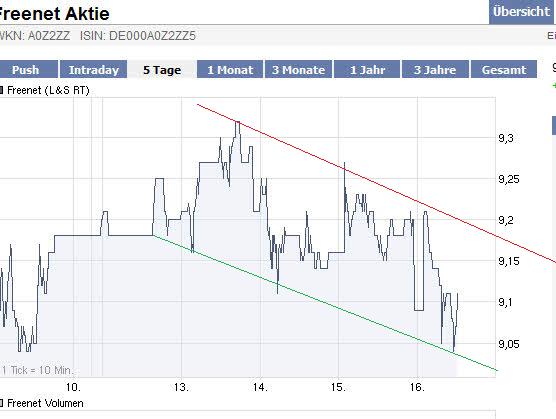Display the 3 Jahre chart

pos(435,69)
